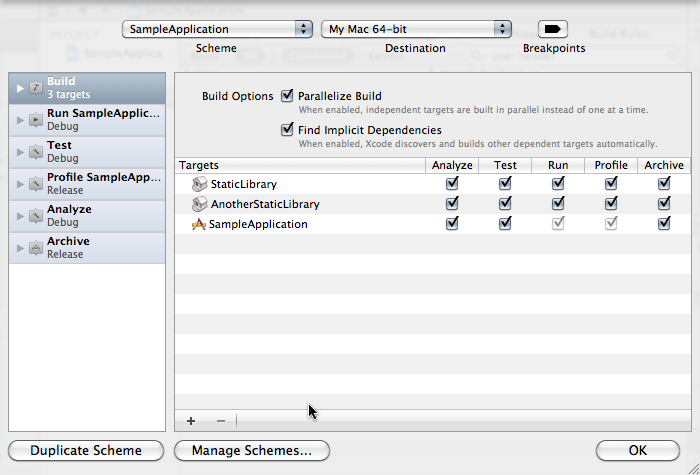The width and height of the screenshot is (700, 475).
Task: Uncheck Analyze for StaticLibrary
Action: [x=452, y=183]
